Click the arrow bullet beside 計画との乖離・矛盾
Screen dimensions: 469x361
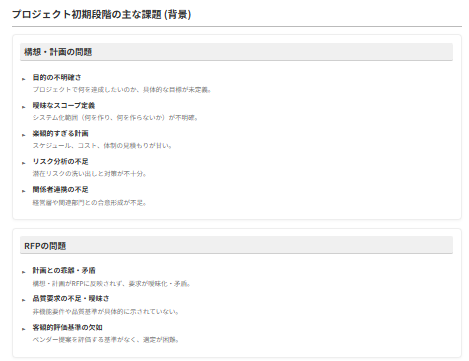click(24, 272)
